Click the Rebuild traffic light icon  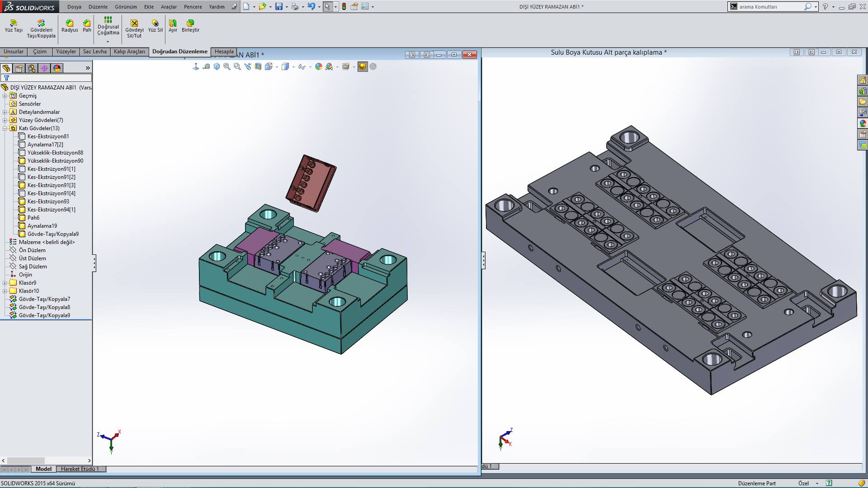point(344,6)
